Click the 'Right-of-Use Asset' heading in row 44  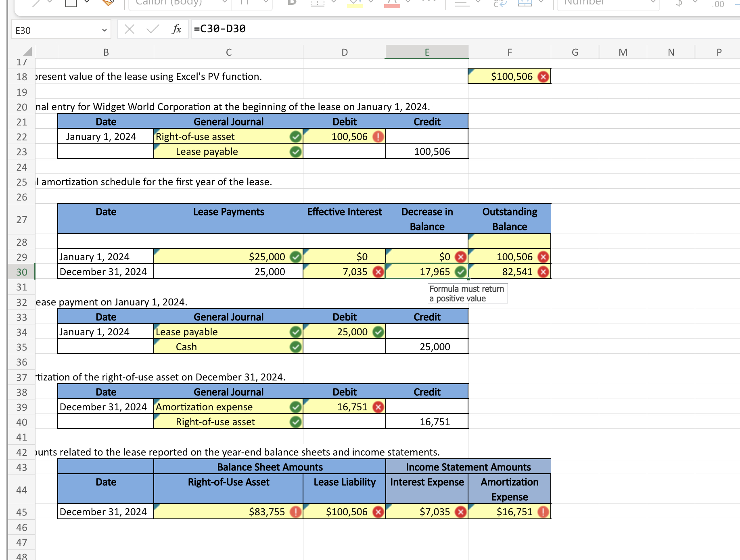click(229, 489)
